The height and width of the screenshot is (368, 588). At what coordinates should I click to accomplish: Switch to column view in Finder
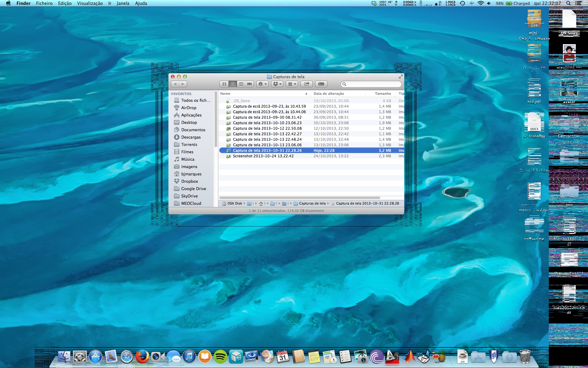[x=241, y=84]
